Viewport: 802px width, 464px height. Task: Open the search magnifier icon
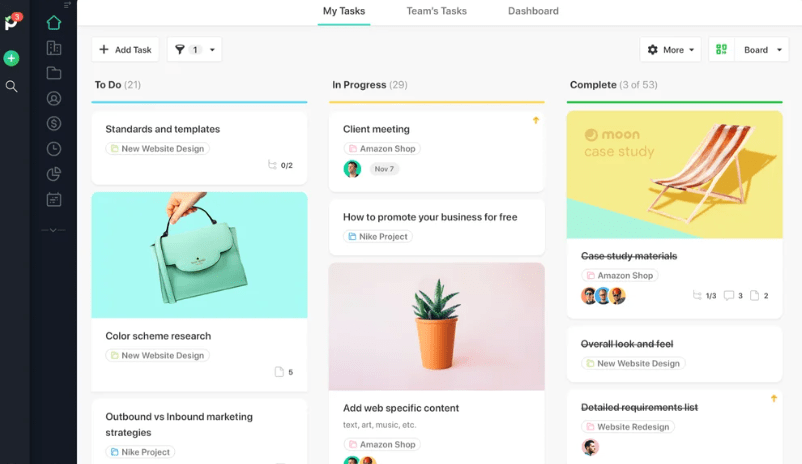pos(11,86)
